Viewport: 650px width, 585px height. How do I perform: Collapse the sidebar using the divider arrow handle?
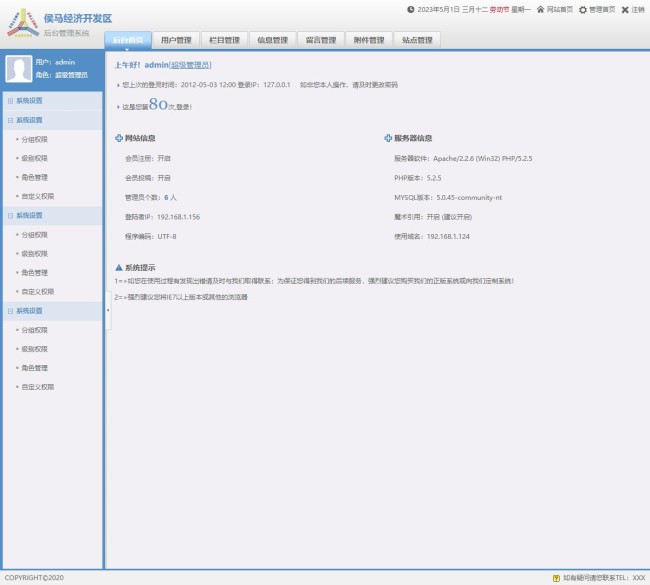pyautogui.click(x=108, y=310)
